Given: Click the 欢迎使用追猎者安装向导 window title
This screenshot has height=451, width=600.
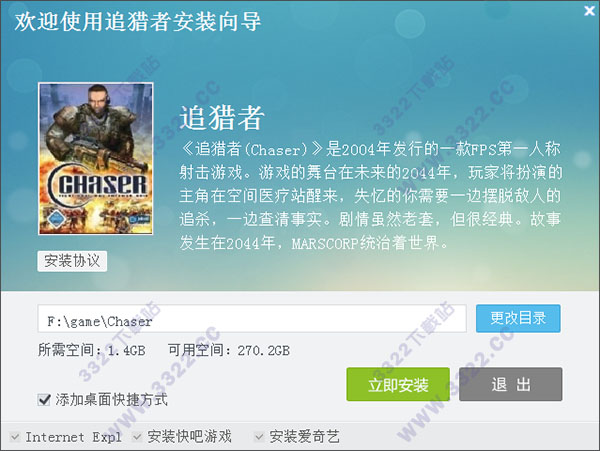Looking at the screenshot, I should pyautogui.click(x=138, y=21).
